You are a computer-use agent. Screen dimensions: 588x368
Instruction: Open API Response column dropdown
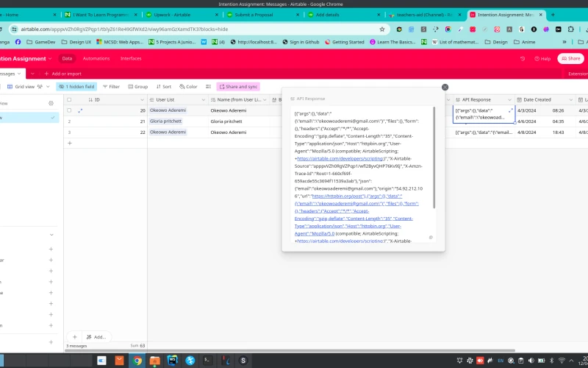click(x=509, y=100)
